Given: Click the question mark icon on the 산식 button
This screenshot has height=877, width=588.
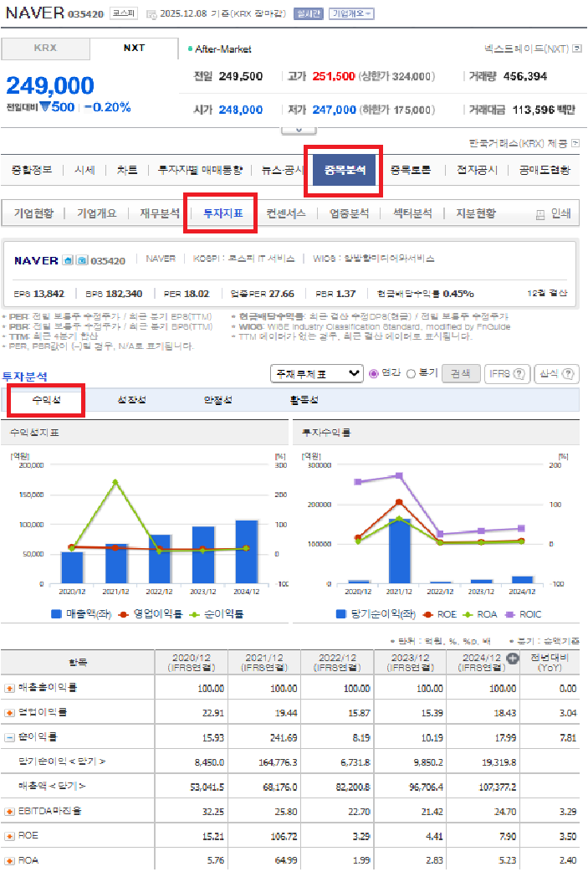Looking at the screenshot, I should pyautogui.click(x=568, y=373).
